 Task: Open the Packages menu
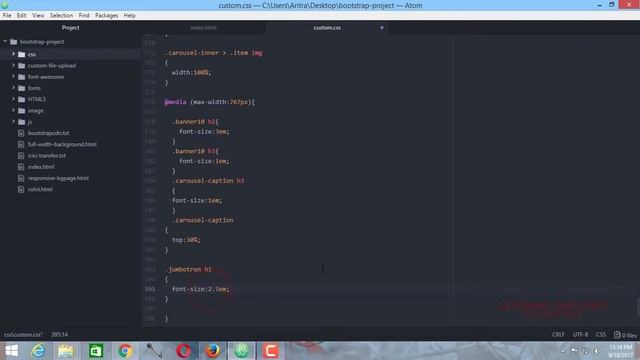pyautogui.click(x=107, y=16)
